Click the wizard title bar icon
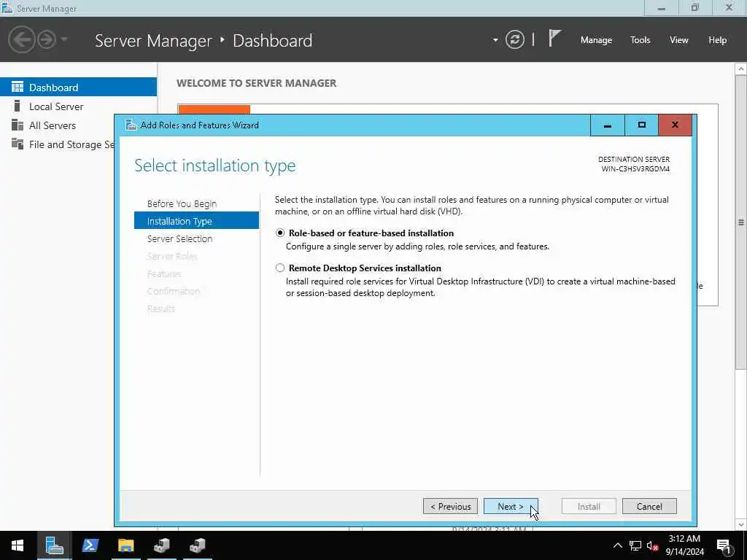Image resolution: width=747 pixels, height=560 pixels. [x=131, y=125]
